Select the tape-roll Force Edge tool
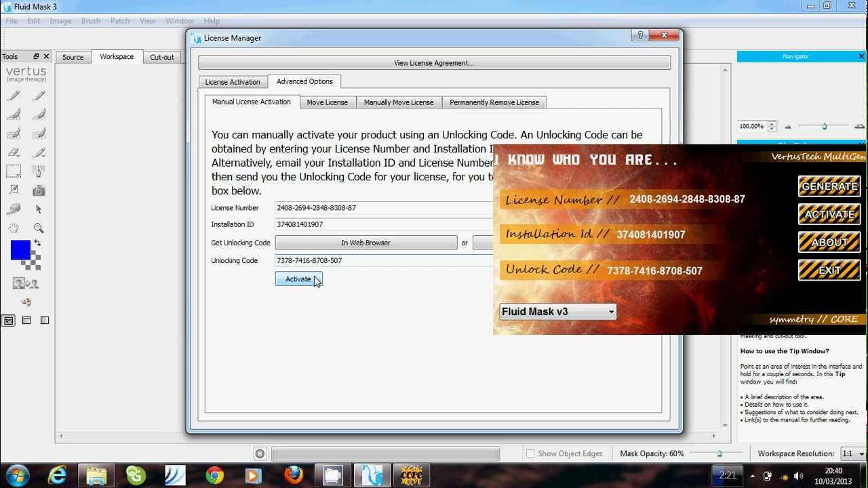 [x=14, y=209]
